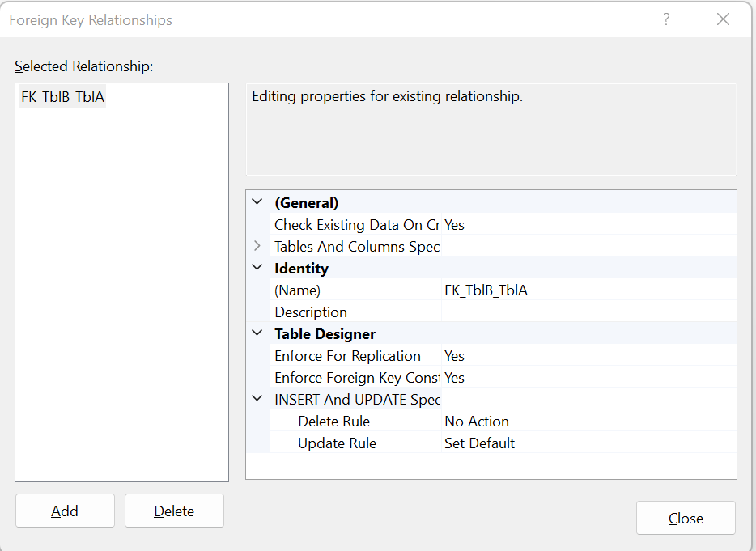Expand Tables And Columns Specification arrow
Screen dimensions: 756x551
point(257,246)
